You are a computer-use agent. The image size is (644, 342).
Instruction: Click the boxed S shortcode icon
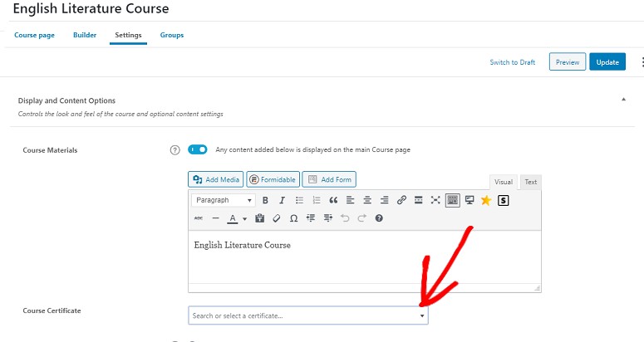tap(503, 200)
